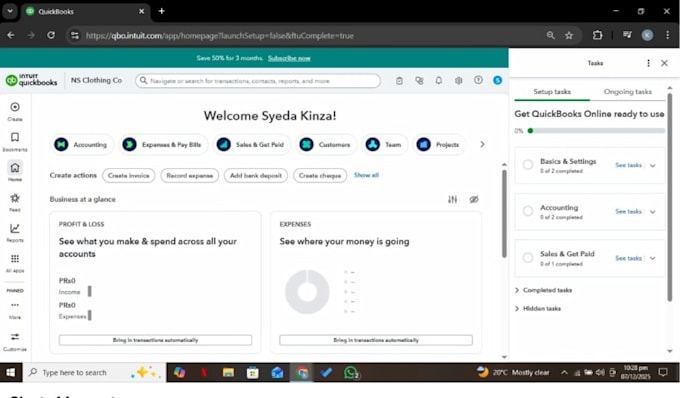Click the browser address bar

[304, 36]
